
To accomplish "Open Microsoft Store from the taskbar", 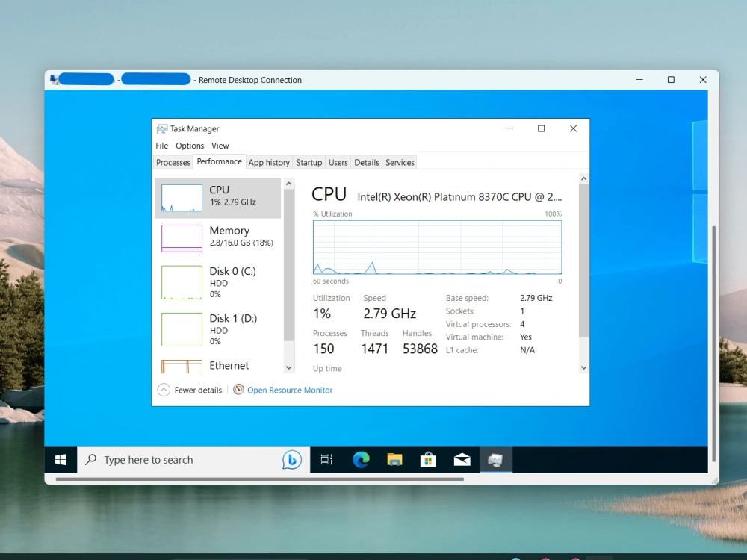I will click(x=428, y=459).
